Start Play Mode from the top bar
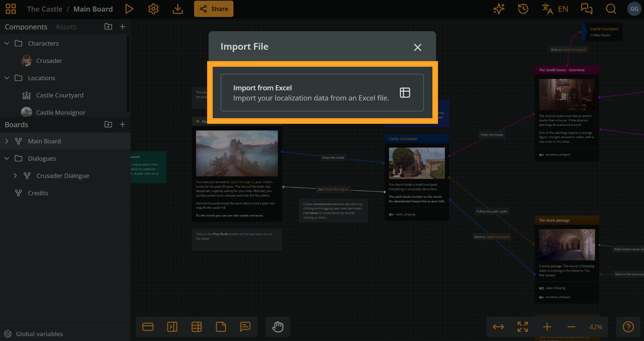The height and width of the screenshot is (341, 644). click(x=129, y=9)
